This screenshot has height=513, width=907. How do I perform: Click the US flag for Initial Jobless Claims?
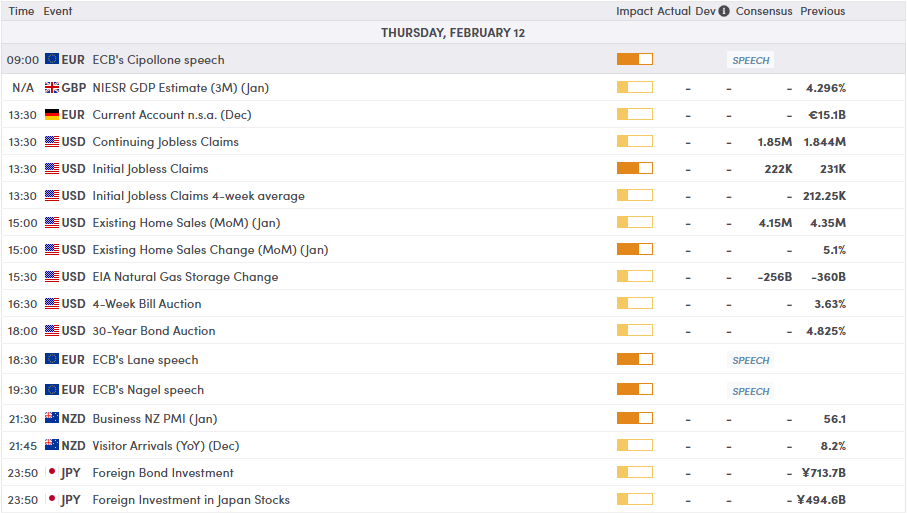click(x=52, y=168)
